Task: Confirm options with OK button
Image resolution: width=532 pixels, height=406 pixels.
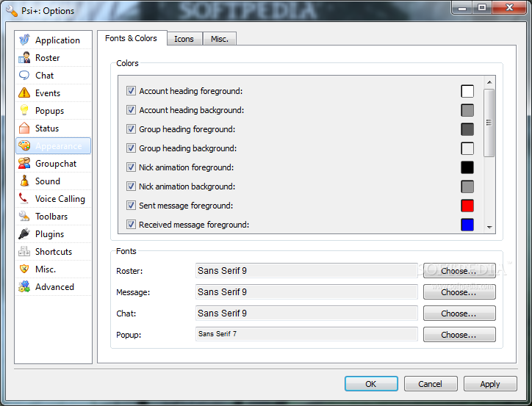Action: click(371, 384)
